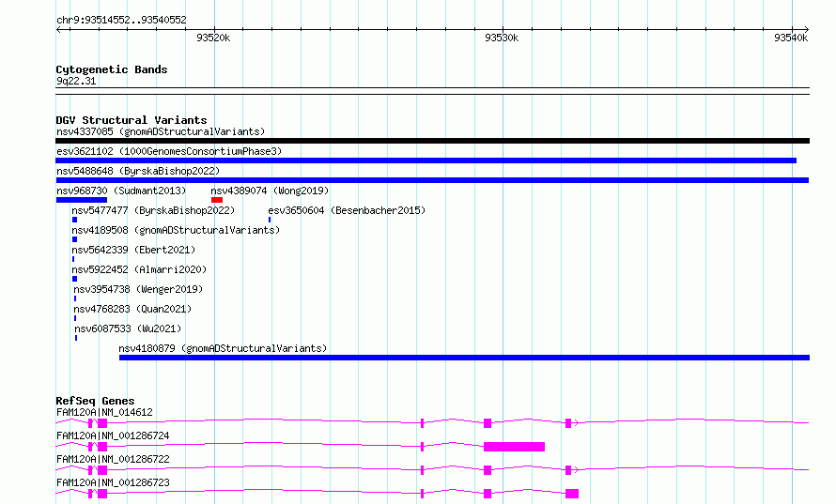Open variant label nsv5488648 (ByrskaBishop2022)

pos(138,171)
